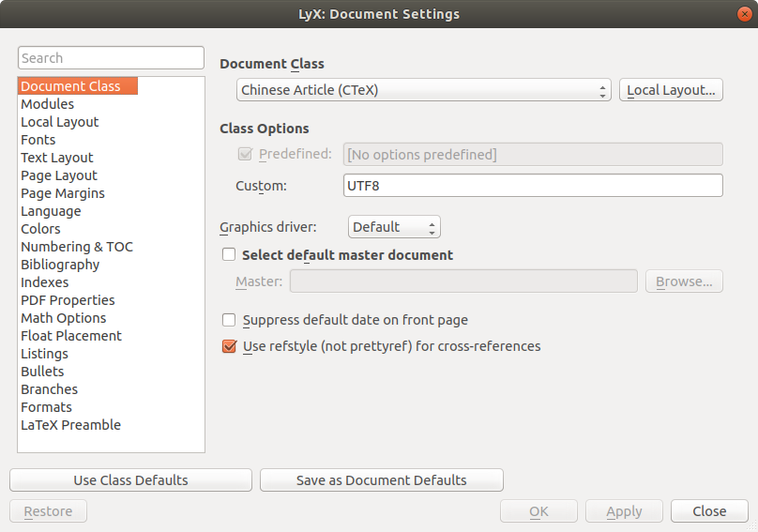Click Save as Document Defaults

[381, 480]
